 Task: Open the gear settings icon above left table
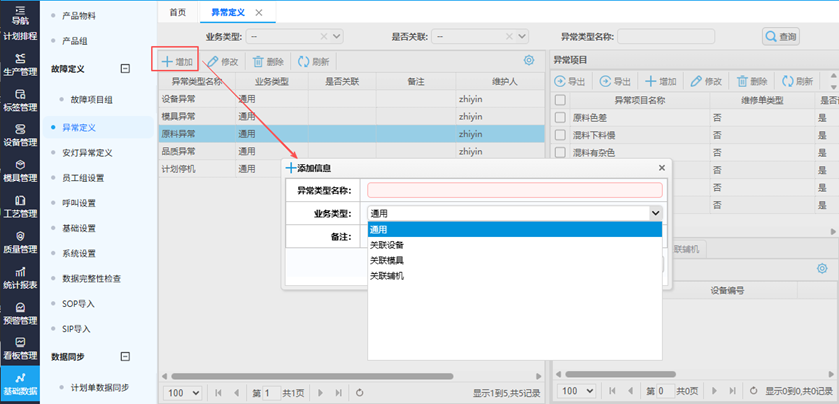pos(529,61)
